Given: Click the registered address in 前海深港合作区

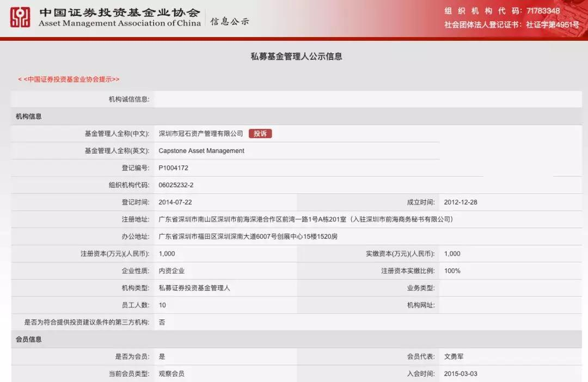Looking at the screenshot, I should pyautogui.click(x=305, y=219).
